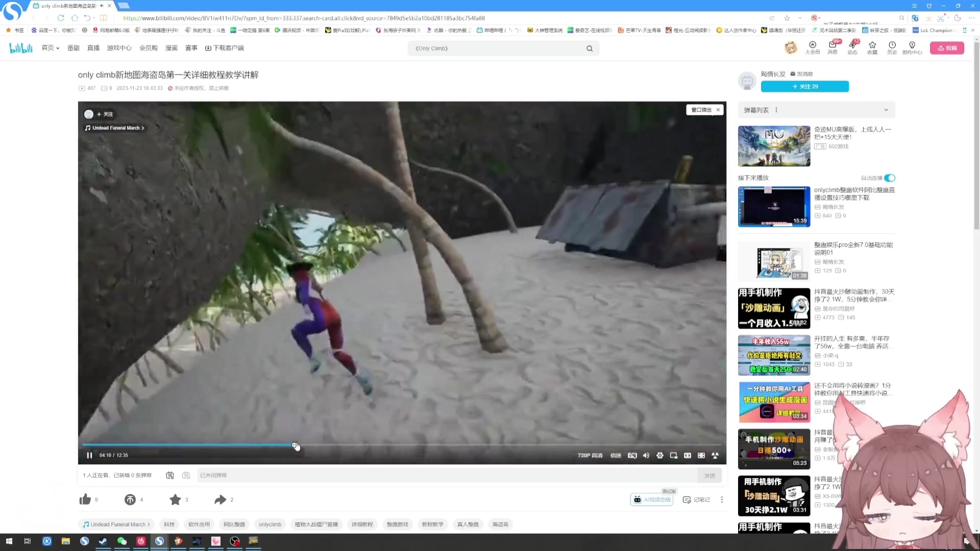The image size is (980, 551).
Task: Click the pink 投稿 upload button
Action: click(x=947, y=48)
